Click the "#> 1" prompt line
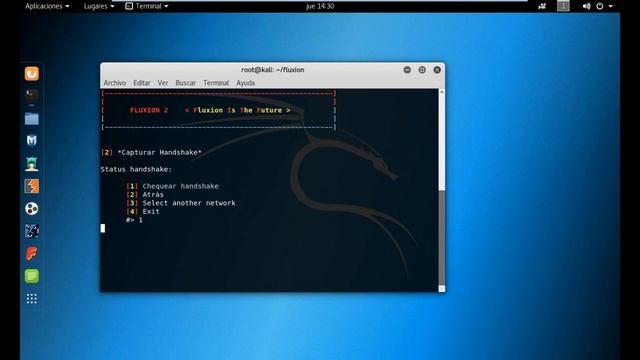 pos(134,220)
